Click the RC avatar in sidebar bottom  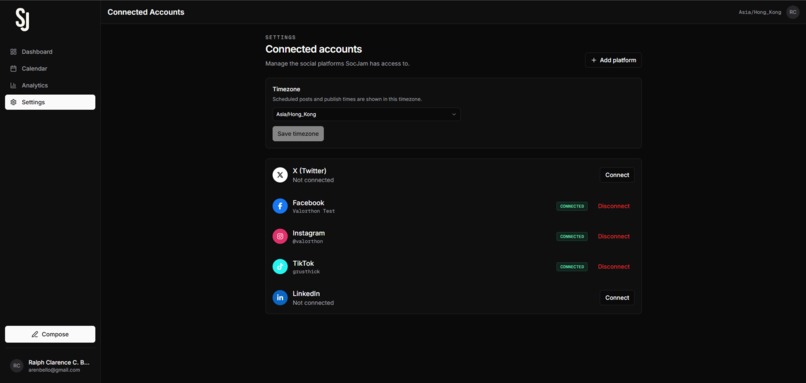click(16, 366)
